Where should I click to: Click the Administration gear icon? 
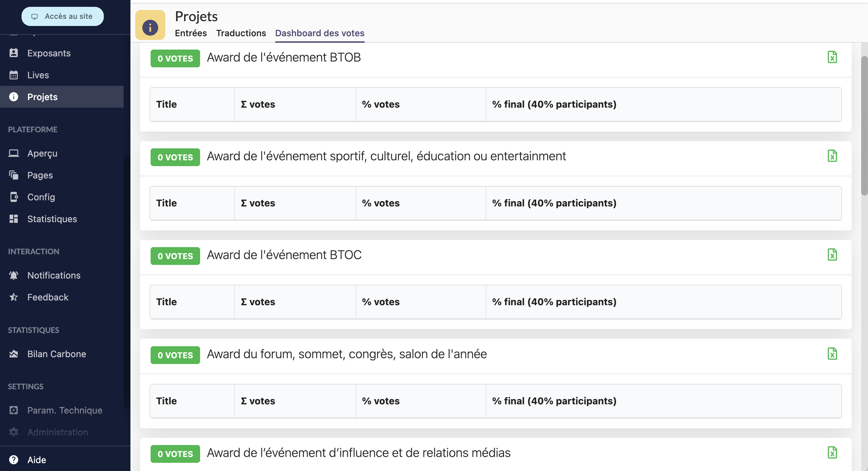coord(14,432)
